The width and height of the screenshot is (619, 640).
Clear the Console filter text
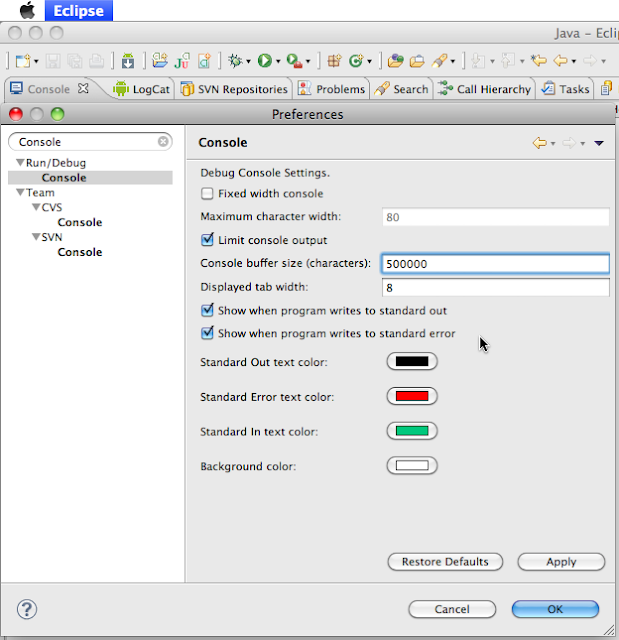point(163,141)
